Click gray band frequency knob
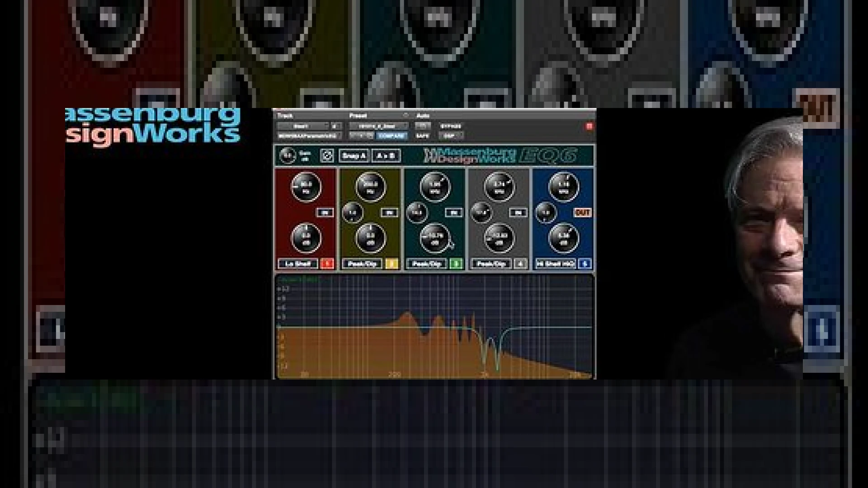The width and height of the screenshot is (868, 488). pyautogui.click(x=499, y=187)
